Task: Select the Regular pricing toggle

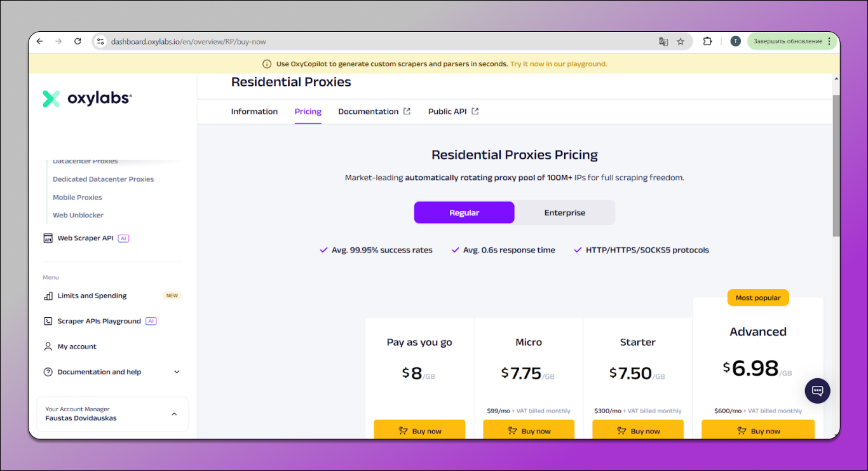Action: [x=465, y=212]
